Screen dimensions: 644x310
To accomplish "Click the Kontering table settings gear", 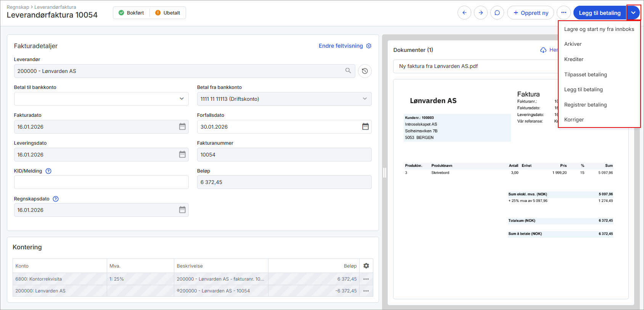I will click(366, 266).
